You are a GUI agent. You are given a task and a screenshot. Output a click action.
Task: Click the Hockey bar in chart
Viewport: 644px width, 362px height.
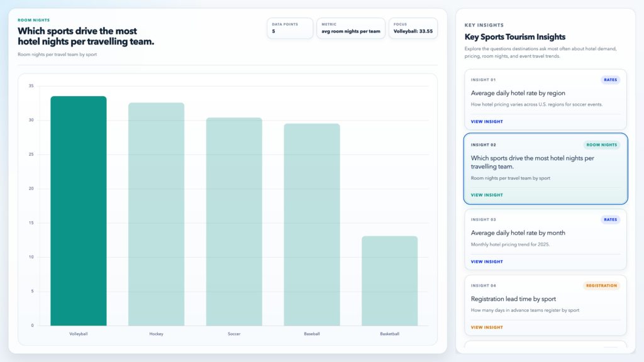pos(156,214)
